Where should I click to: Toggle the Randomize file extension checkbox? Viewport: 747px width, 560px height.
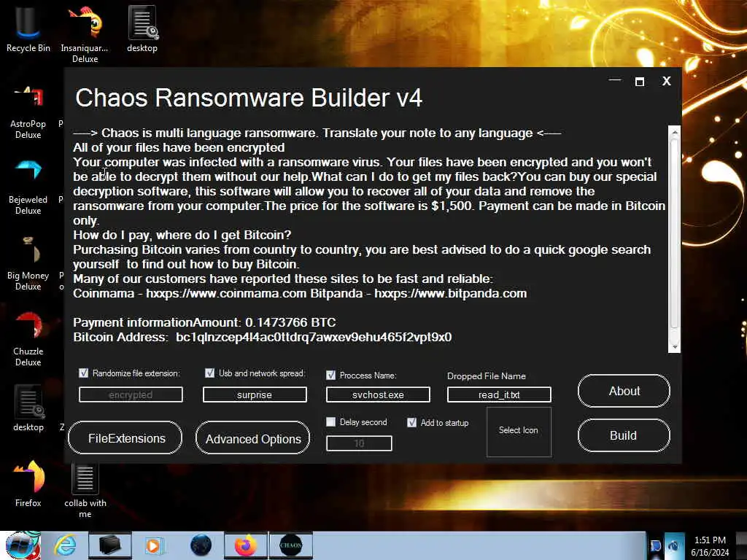pos(83,373)
